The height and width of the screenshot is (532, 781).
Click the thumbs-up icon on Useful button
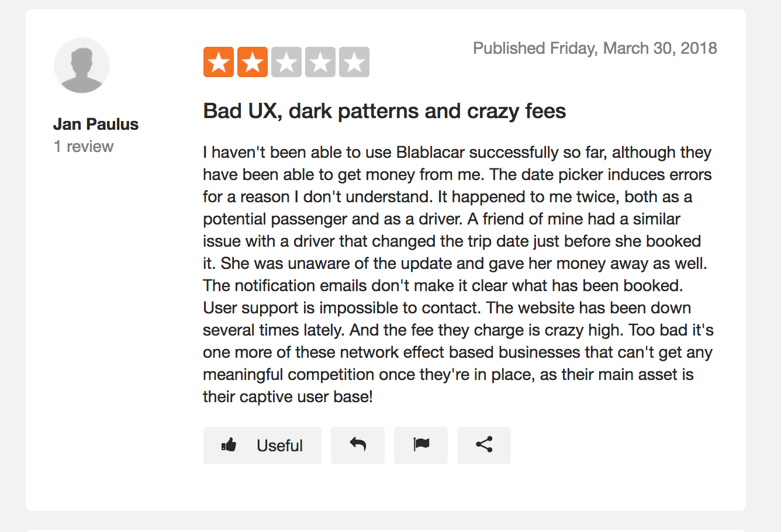(229, 445)
